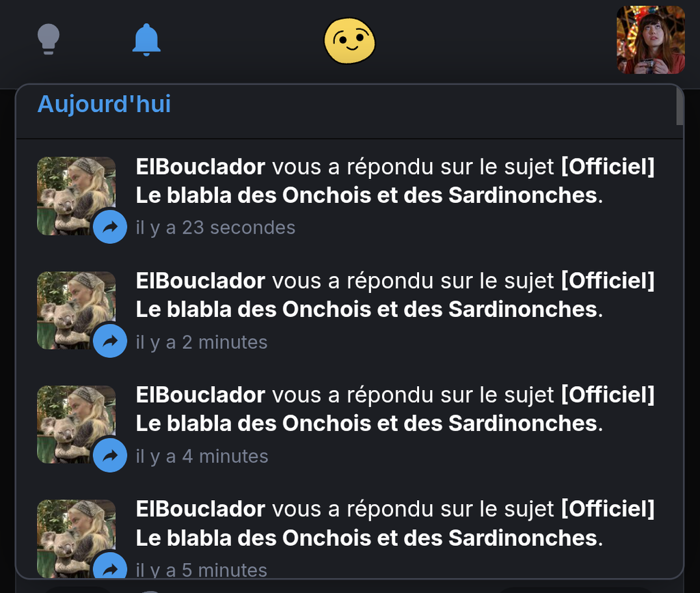Click the "il y a 4 minutes" timestamp
The width and height of the screenshot is (700, 593).
coord(202,456)
